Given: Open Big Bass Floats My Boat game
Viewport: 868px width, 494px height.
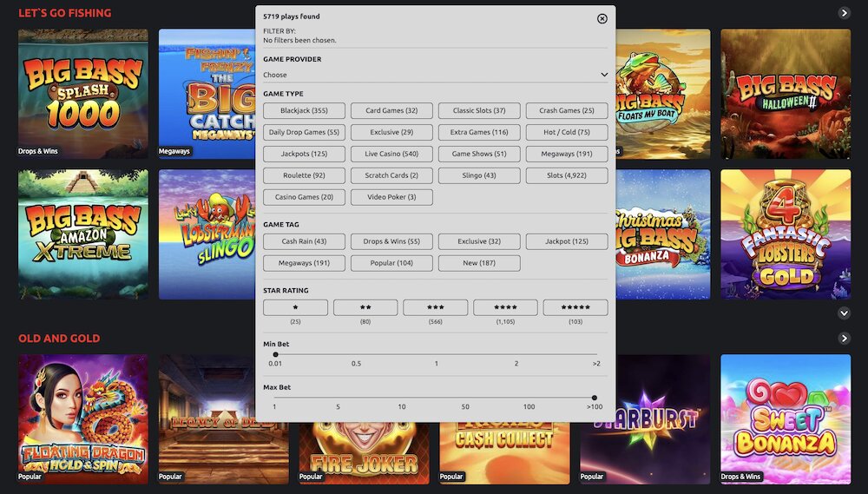Looking at the screenshot, I should [x=662, y=94].
